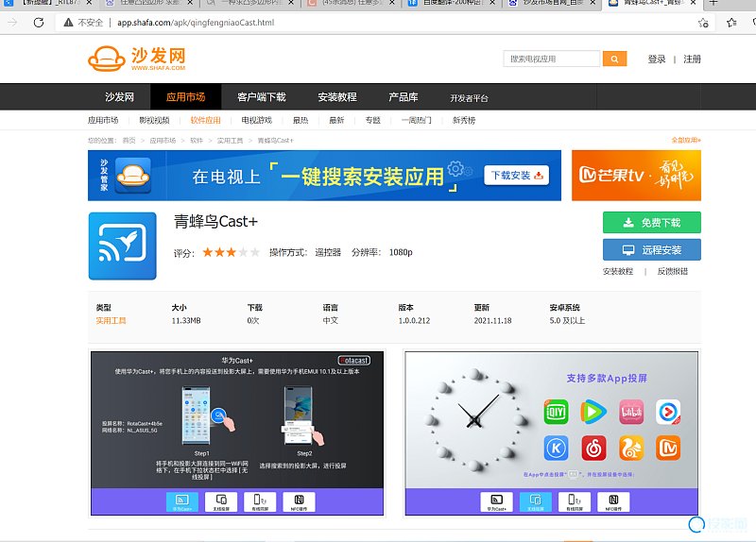The image size is (756, 542).
Task: Open a new browser tab
Action: click(713, 3)
